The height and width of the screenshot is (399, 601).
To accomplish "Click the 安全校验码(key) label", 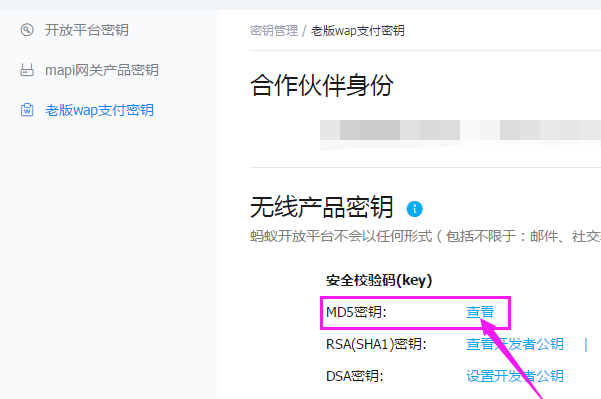I will (x=379, y=281).
